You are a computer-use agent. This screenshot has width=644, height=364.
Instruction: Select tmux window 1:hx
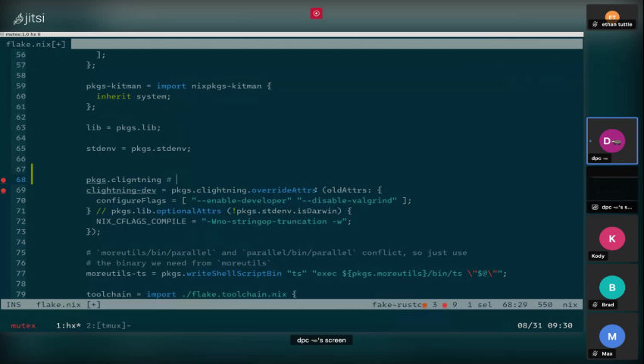tap(68, 325)
